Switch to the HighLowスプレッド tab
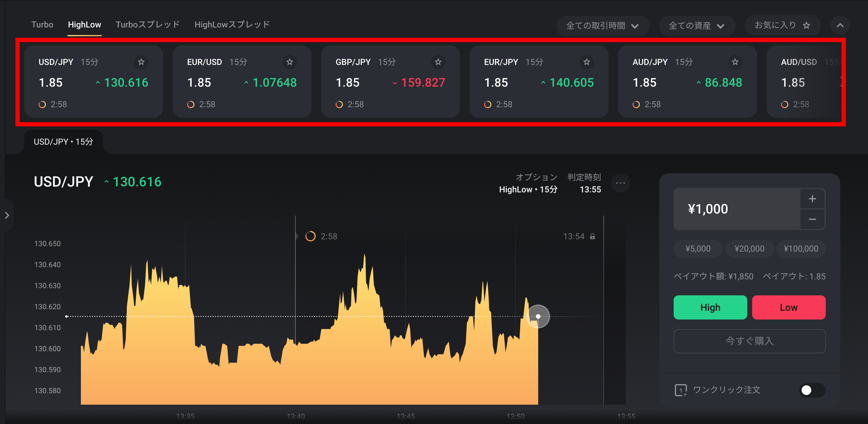Image resolution: width=868 pixels, height=424 pixels. click(232, 24)
